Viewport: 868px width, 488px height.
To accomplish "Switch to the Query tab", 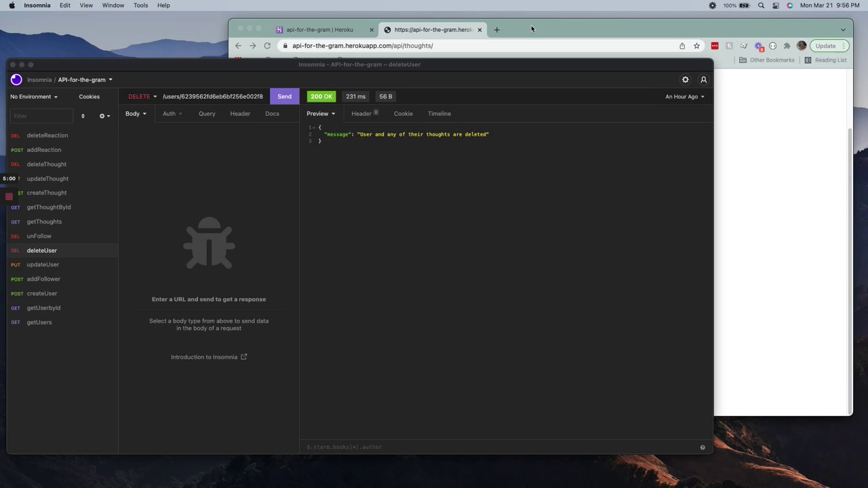I will click(x=207, y=114).
